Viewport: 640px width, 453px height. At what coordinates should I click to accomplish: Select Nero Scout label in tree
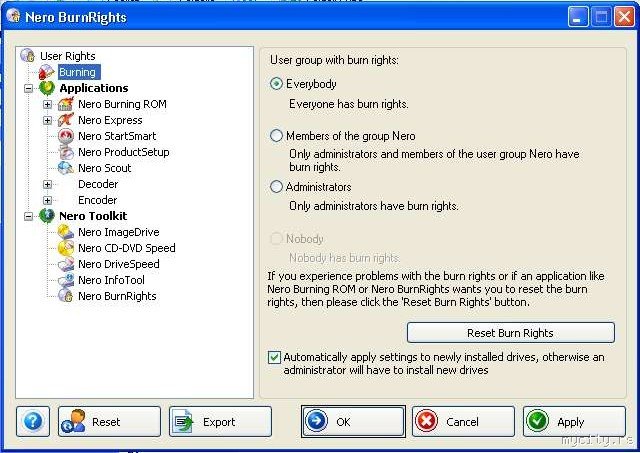105,168
